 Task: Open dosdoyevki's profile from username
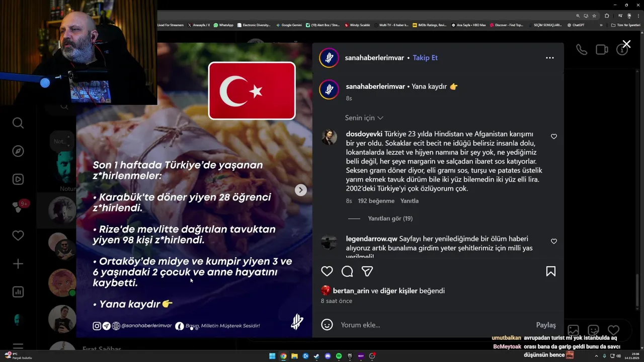[364, 134]
